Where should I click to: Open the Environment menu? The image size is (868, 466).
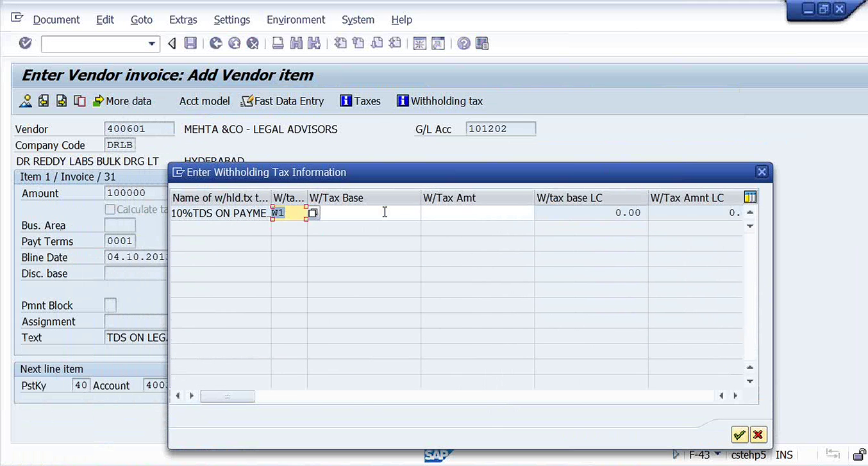tap(296, 20)
